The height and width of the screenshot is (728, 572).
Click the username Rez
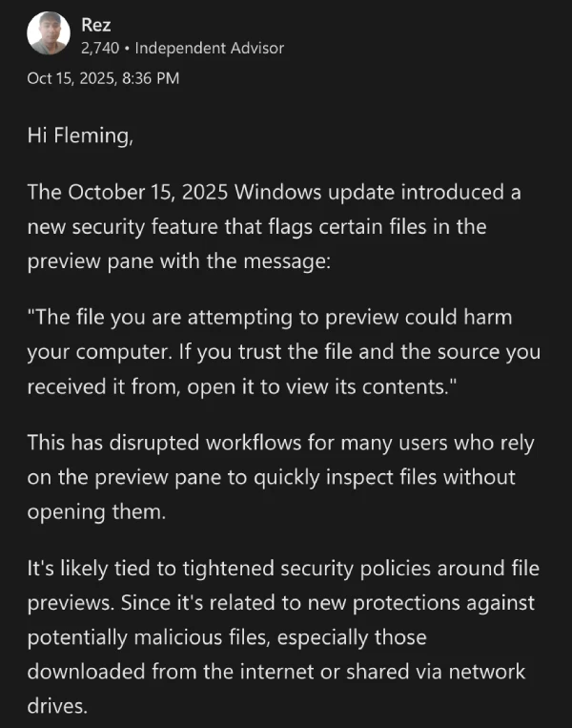click(x=96, y=25)
